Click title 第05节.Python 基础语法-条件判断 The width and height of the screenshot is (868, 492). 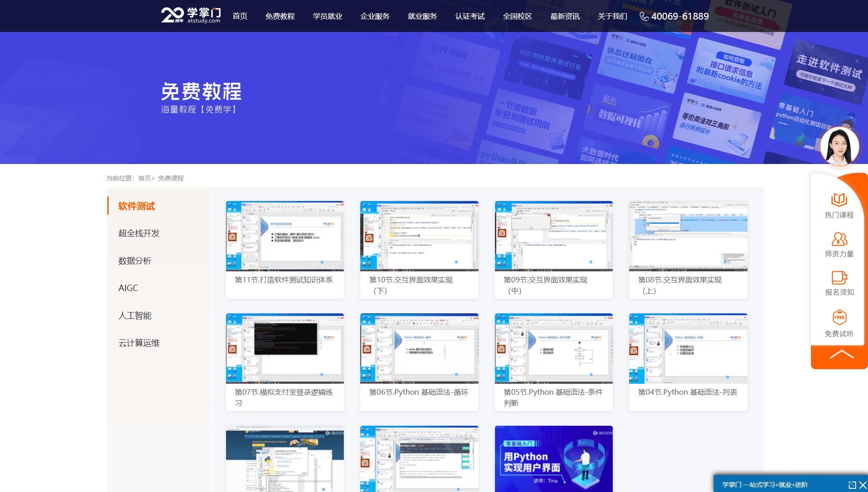[x=553, y=397]
